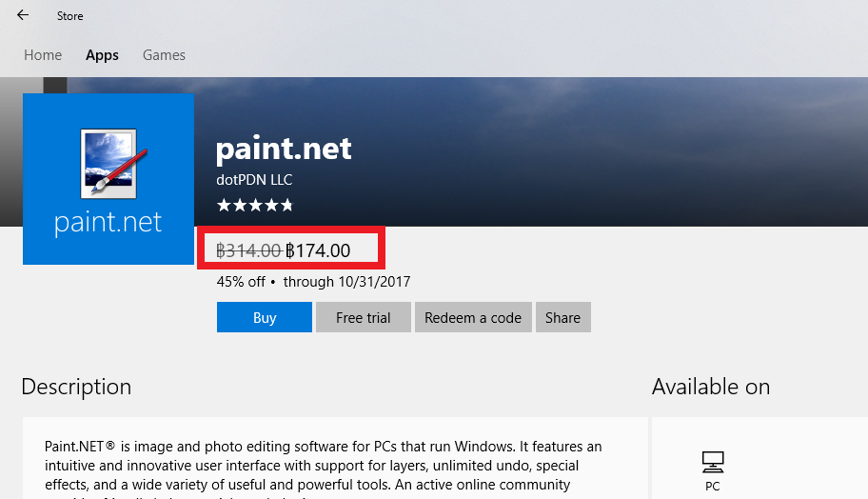The image size is (868, 499).
Task: Click the Available on heading
Action: 711,387
